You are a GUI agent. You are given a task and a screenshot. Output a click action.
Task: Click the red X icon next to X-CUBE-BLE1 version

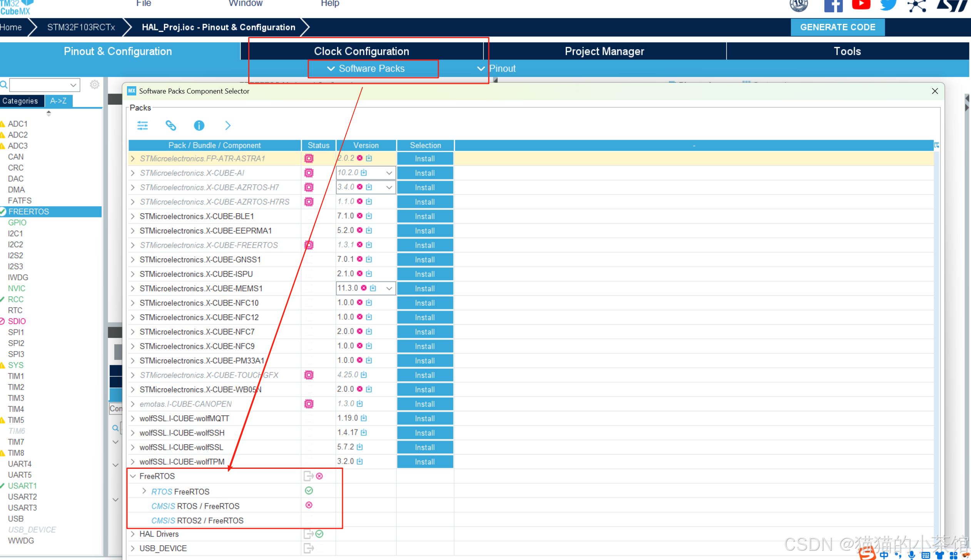click(360, 216)
